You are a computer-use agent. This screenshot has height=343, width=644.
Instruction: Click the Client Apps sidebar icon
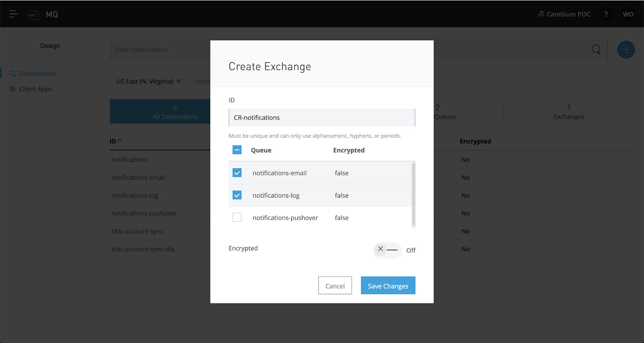point(12,89)
